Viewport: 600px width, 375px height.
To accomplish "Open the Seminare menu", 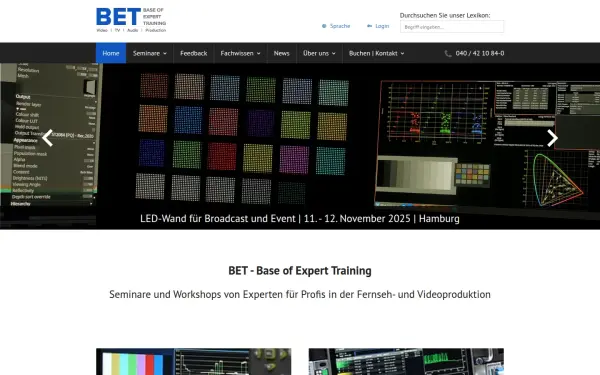I will pos(147,53).
